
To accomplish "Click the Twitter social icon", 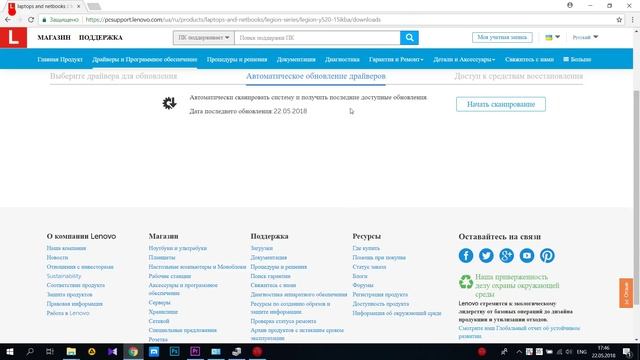I will (x=486, y=256).
